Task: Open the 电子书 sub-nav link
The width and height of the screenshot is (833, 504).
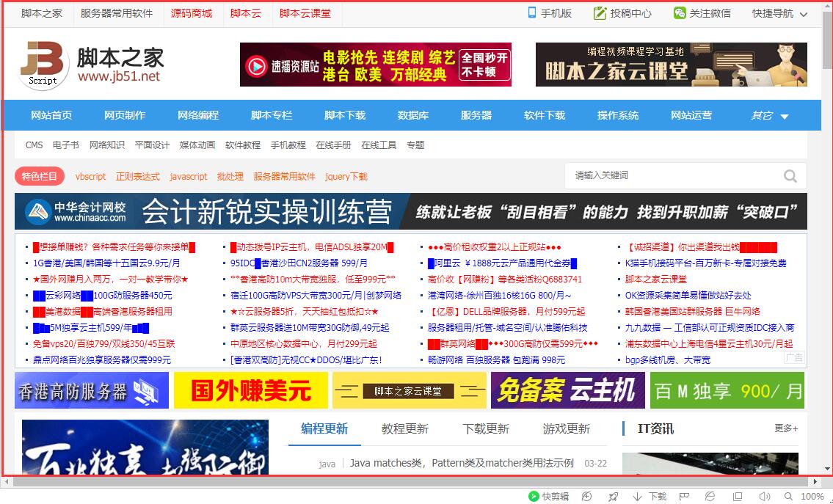Action: [x=66, y=145]
